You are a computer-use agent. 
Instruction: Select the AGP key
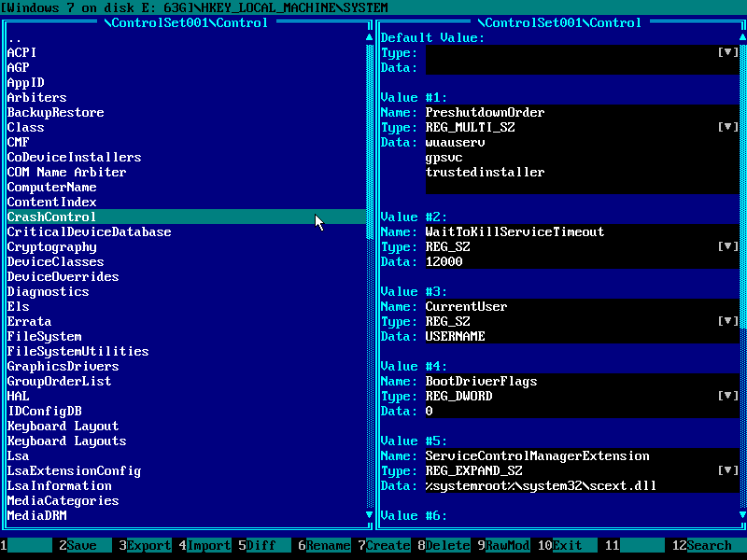186,67
